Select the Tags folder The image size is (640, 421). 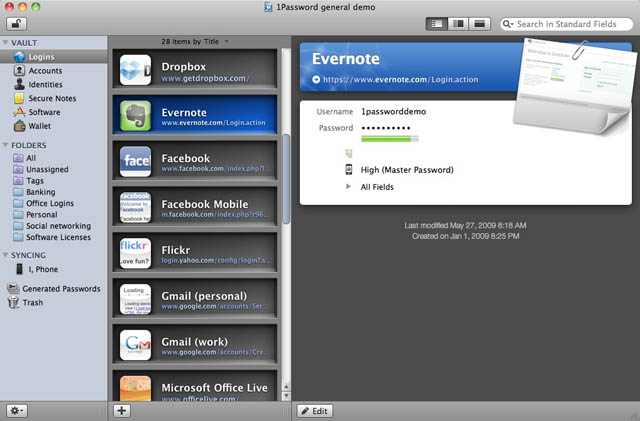pyautogui.click(x=53, y=180)
